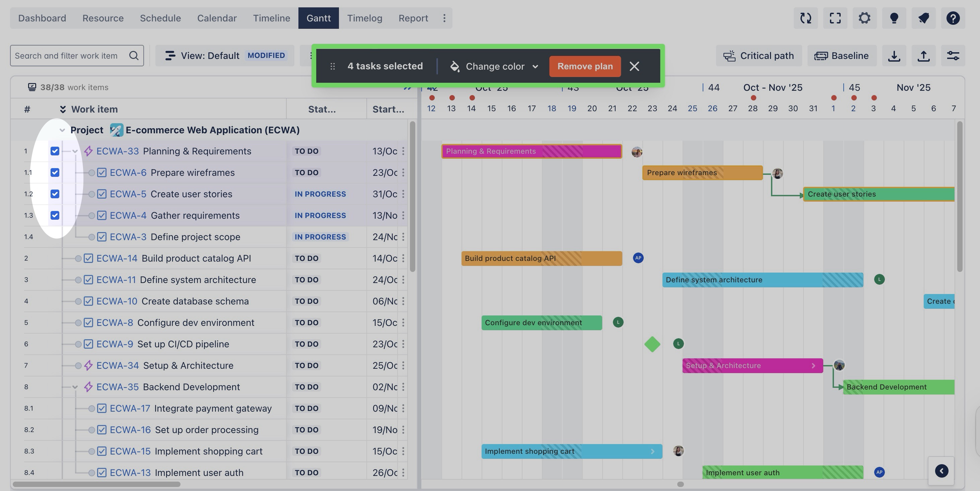Click the refresh sync icon
The height and width of the screenshot is (491, 980).
(806, 18)
